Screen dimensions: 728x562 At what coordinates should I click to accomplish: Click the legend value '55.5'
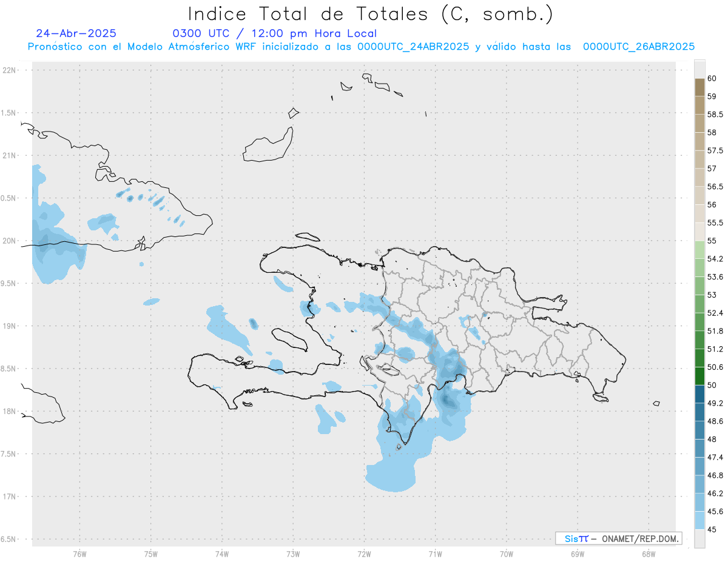click(x=715, y=222)
